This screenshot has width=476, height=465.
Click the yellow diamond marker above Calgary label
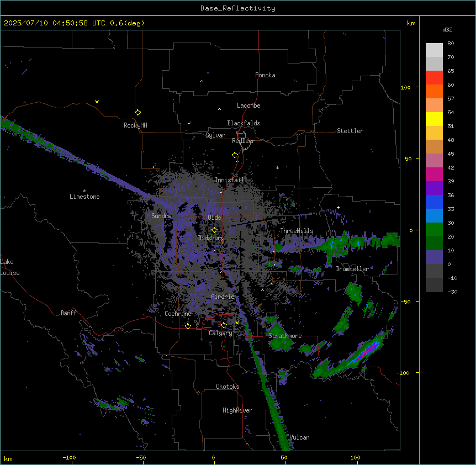point(224,325)
